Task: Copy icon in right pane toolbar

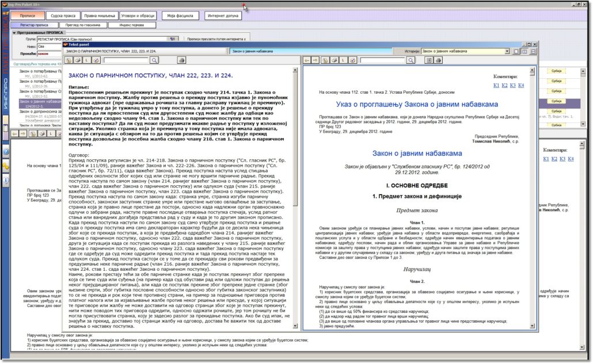Action: [x=325, y=60]
